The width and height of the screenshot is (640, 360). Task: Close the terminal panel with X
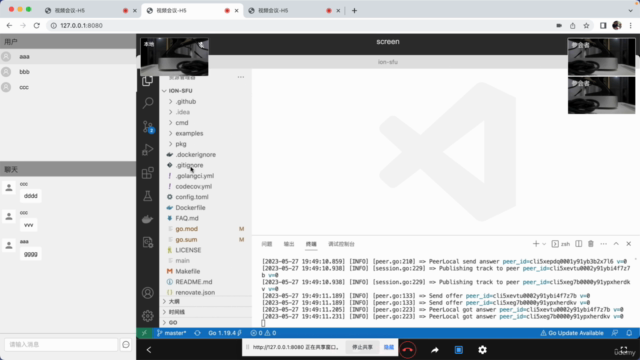click(x=629, y=244)
